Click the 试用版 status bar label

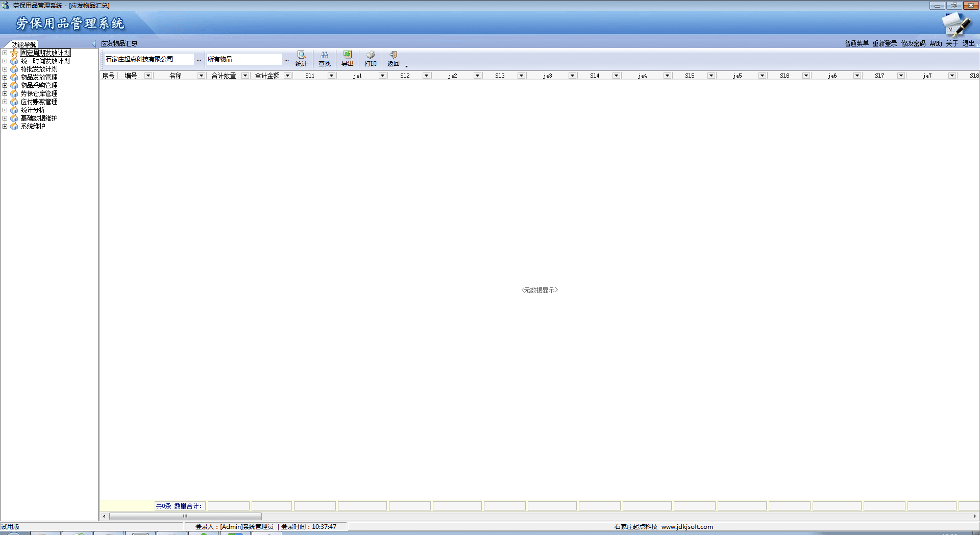10,527
